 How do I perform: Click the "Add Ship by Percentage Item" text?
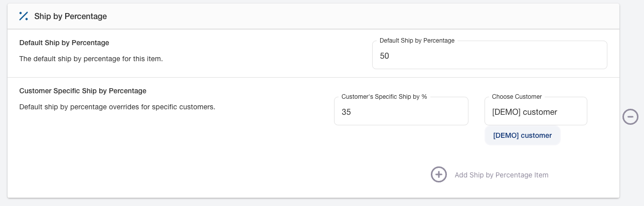(x=501, y=175)
